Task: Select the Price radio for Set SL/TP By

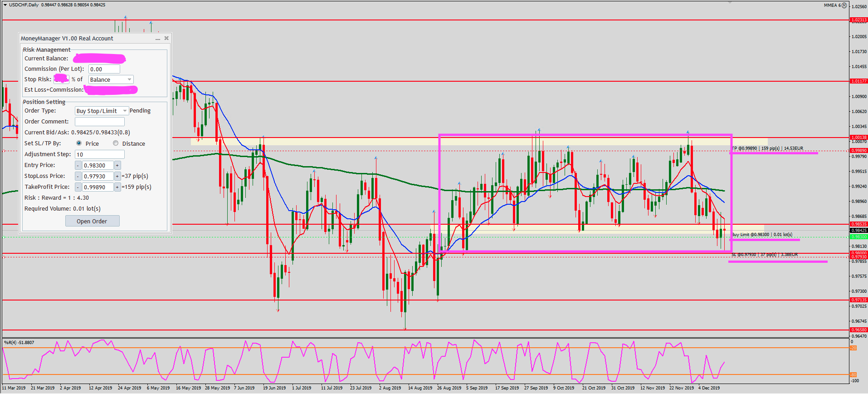Action: pyautogui.click(x=79, y=143)
